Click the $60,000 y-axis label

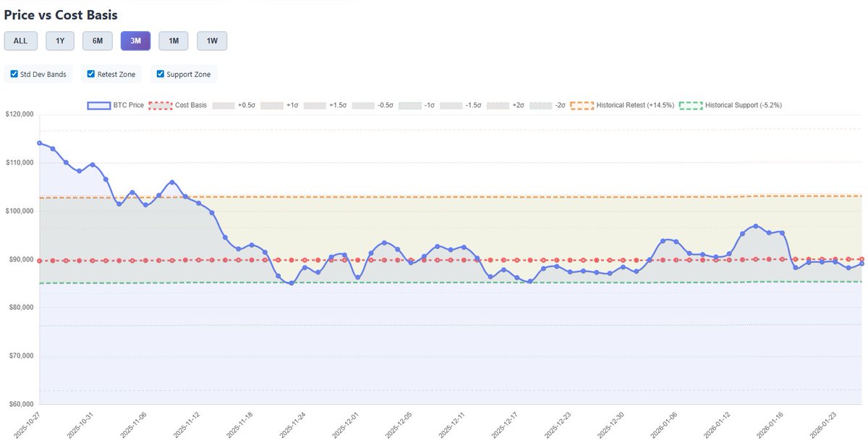tap(21, 404)
